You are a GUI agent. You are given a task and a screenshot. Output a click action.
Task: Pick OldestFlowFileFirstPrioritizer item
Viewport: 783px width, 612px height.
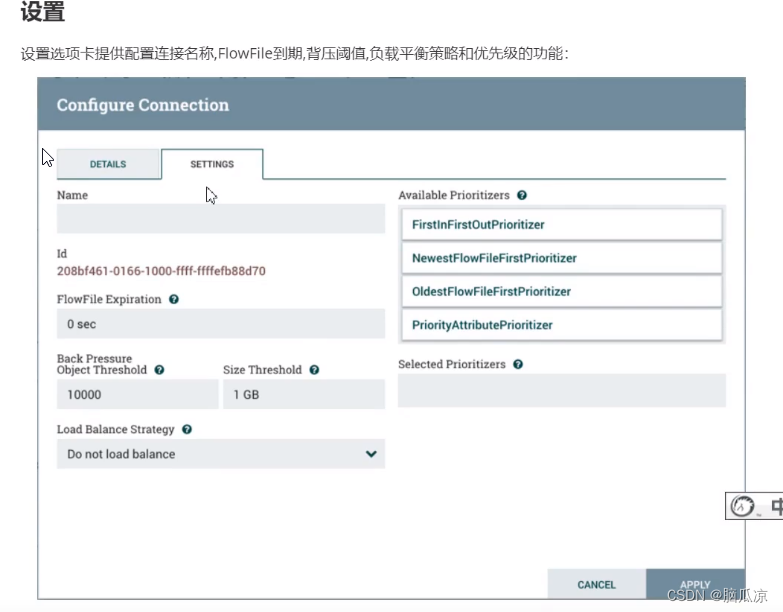[562, 292]
